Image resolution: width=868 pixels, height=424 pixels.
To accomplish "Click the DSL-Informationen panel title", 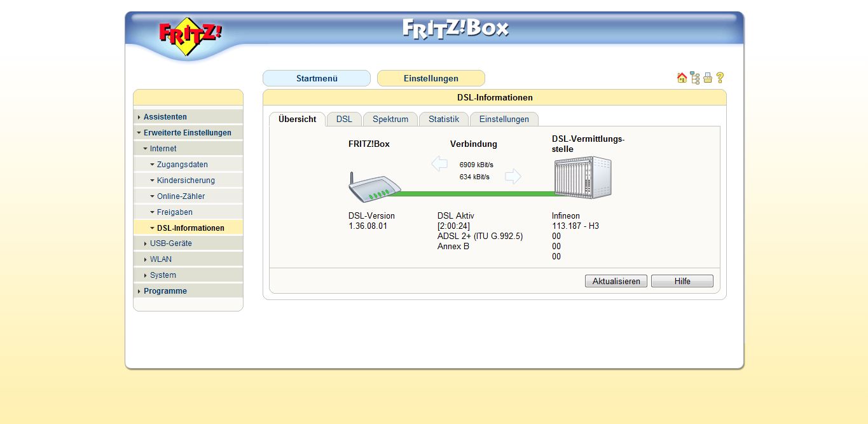I will pyautogui.click(x=495, y=97).
